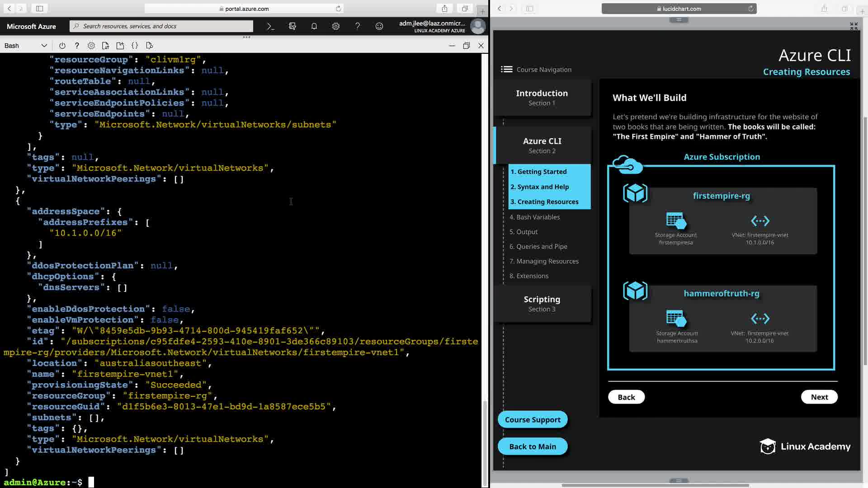Image resolution: width=868 pixels, height=488 pixels.
Task: Click the Next button
Action: tap(819, 397)
